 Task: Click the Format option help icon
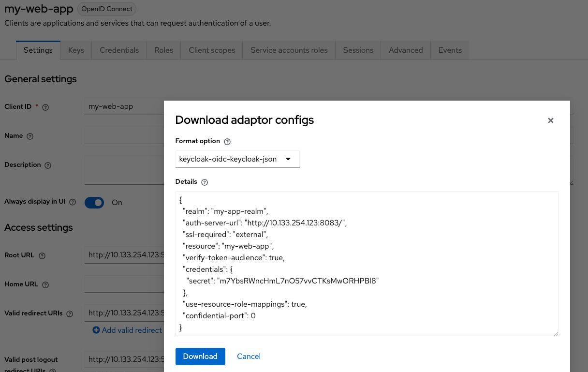point(227,141)
